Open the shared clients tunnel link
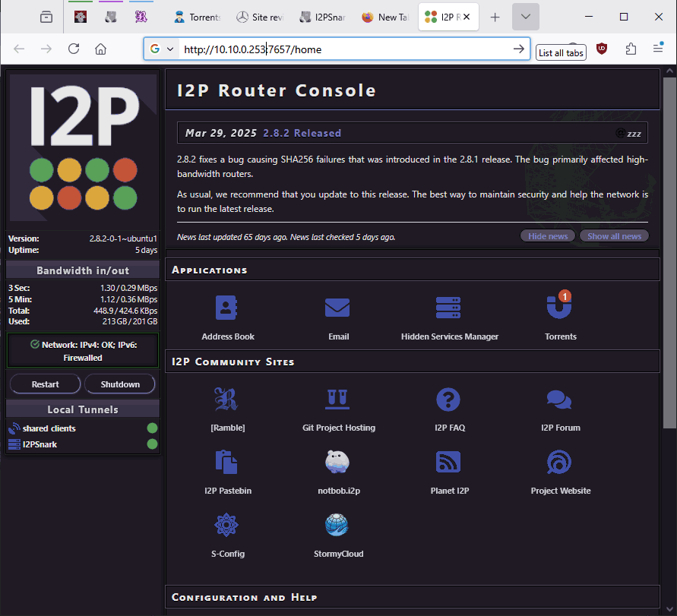The width and height of the screenshot is (677, 616). coord(49,428)
